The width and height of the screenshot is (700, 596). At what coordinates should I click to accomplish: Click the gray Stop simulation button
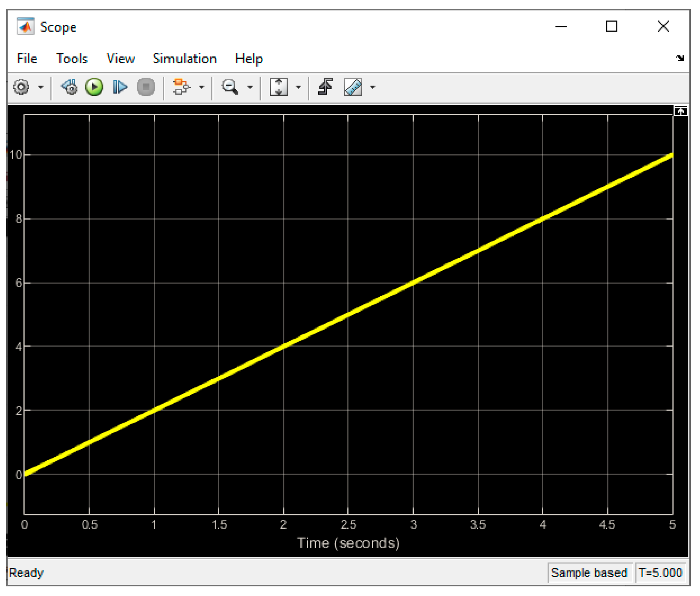click(146, 87)
